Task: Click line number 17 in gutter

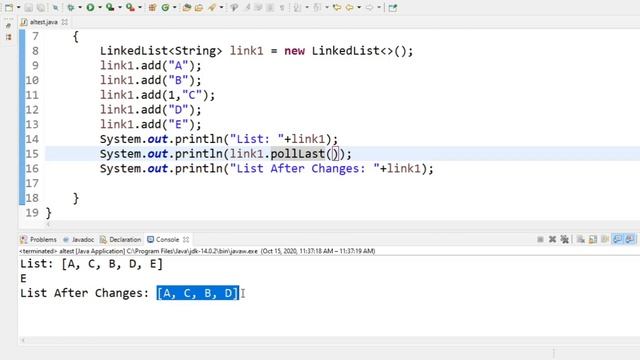Action: pyautogui.click(x=32, y=183)
